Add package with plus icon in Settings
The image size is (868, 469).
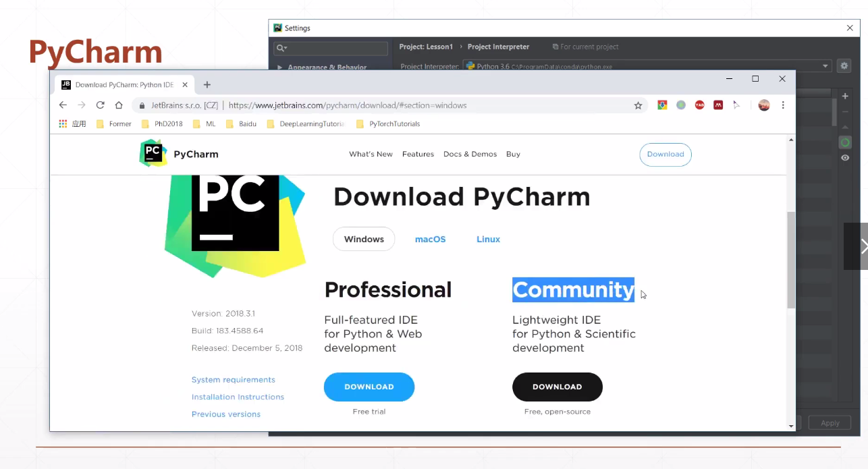click(845, 96)
